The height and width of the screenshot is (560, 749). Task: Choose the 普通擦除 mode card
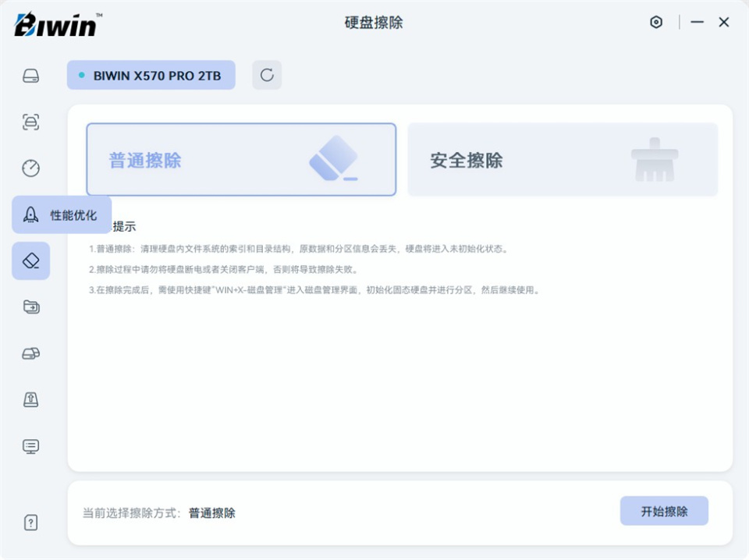(x=241, y=159)
